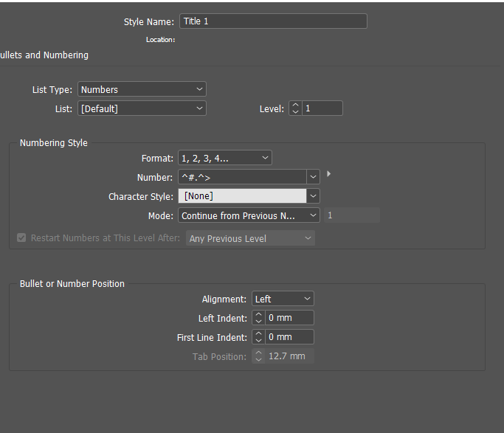This screenshot has width=504, height=433.
Task: Open the List dropdown showing [Default]
Action: pos(142,108)
